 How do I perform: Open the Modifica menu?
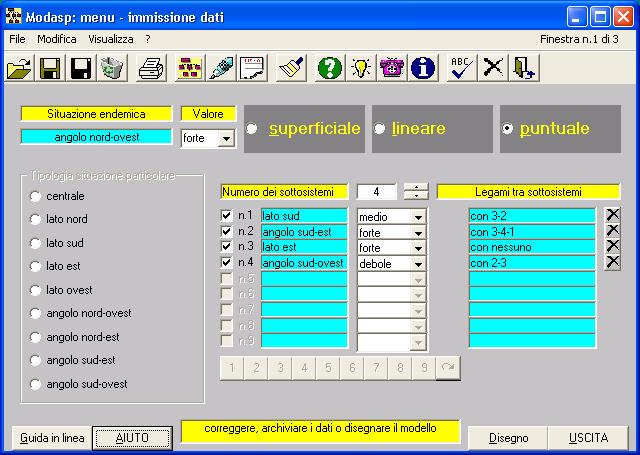point(56,38)
